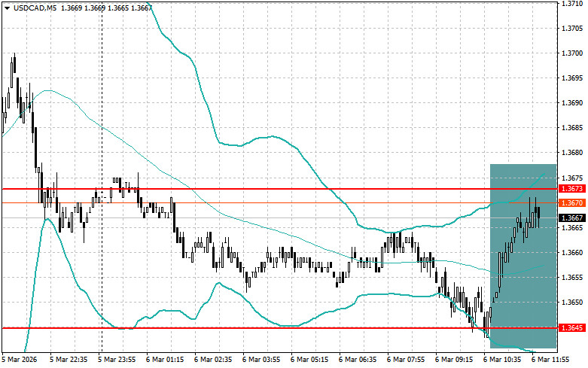Click the 1.3680 price scale value
The height and width of the screenshot is (368, 588).
tap(572, 153)
